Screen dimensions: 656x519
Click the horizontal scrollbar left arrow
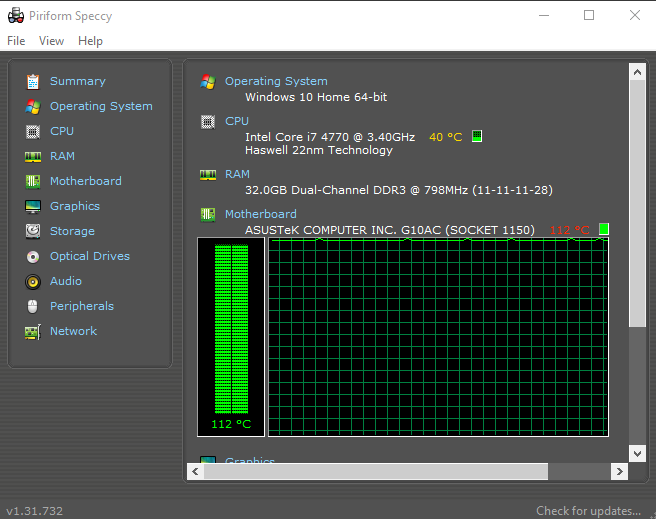point(195,472)
